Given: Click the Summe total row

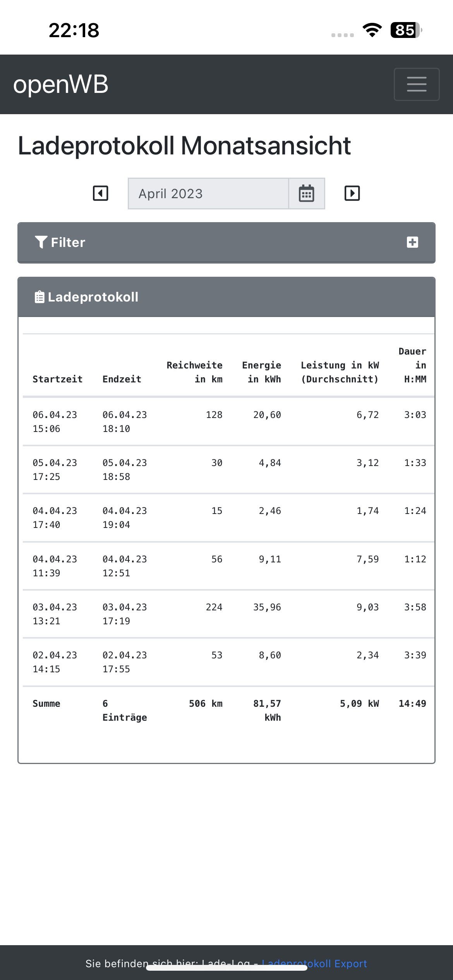Looking at the screenshot, I should click(x=46, y=704).
